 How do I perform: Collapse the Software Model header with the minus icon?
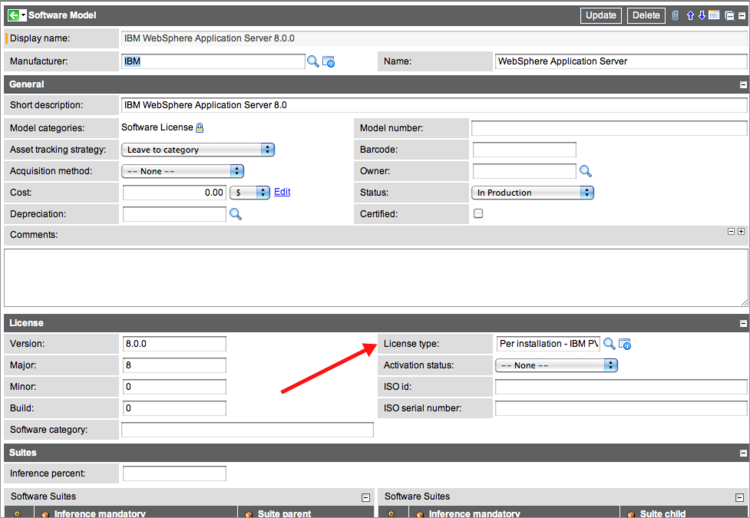click(x=742, y=16)
